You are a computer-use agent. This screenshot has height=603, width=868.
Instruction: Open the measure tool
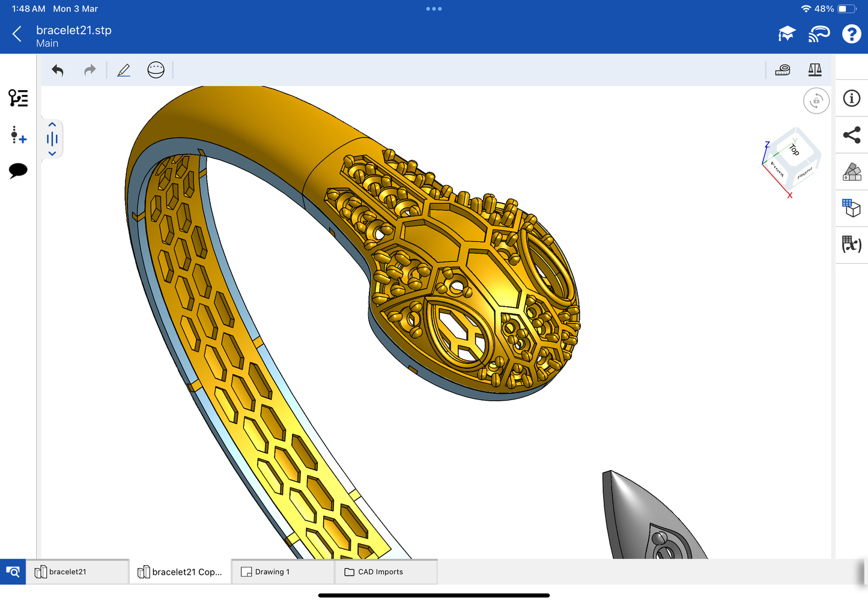783,70
